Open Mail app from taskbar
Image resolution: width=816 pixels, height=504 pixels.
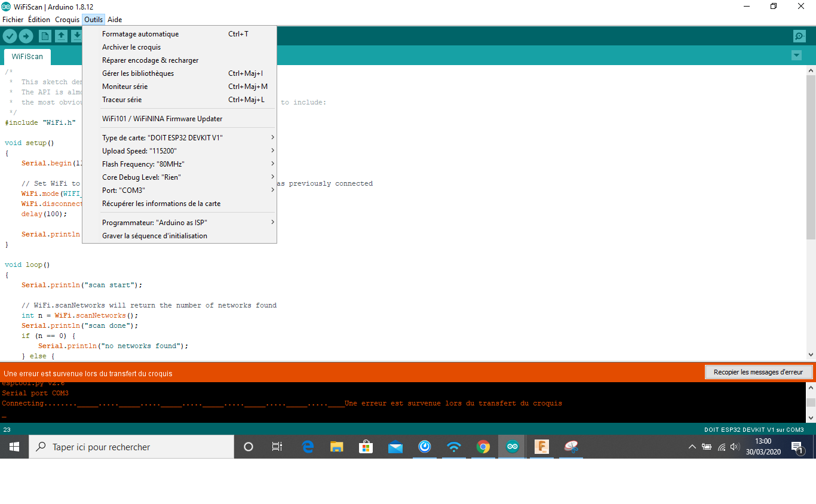click(x=395, y=447)
